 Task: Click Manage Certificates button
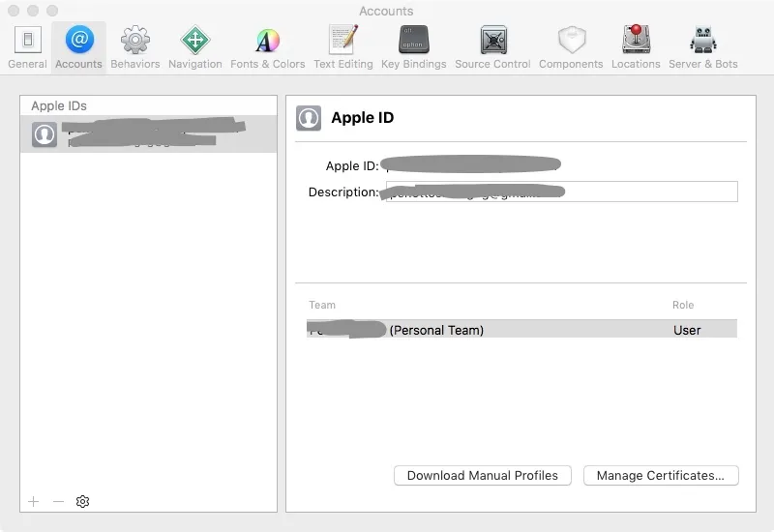[x=661, y=475]
